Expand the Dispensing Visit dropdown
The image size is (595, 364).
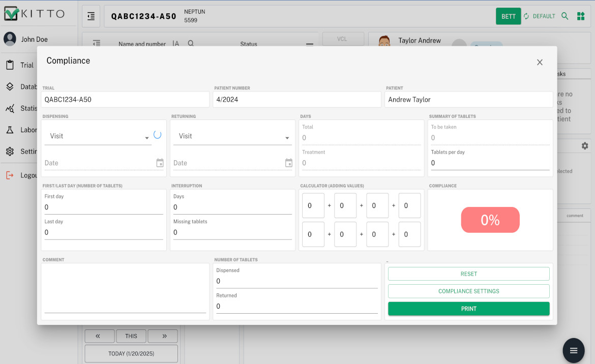[x=98, y=136]
